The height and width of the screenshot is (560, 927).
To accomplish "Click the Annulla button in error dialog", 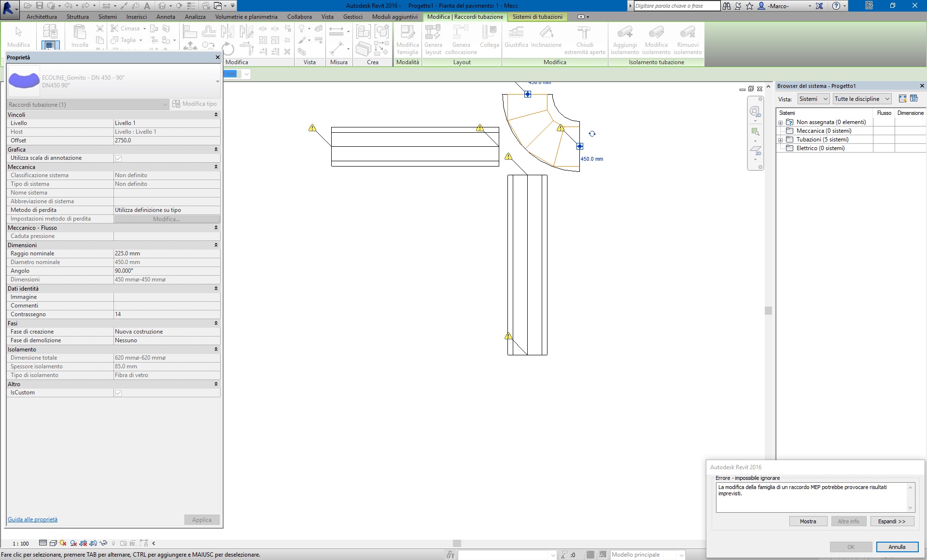I will (897, 547).
